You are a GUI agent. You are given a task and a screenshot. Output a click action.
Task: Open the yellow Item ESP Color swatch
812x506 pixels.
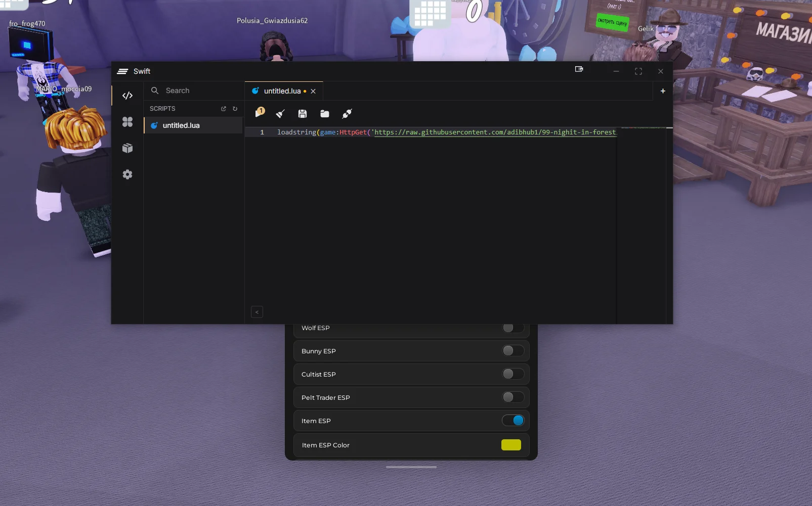click(511, 445)
